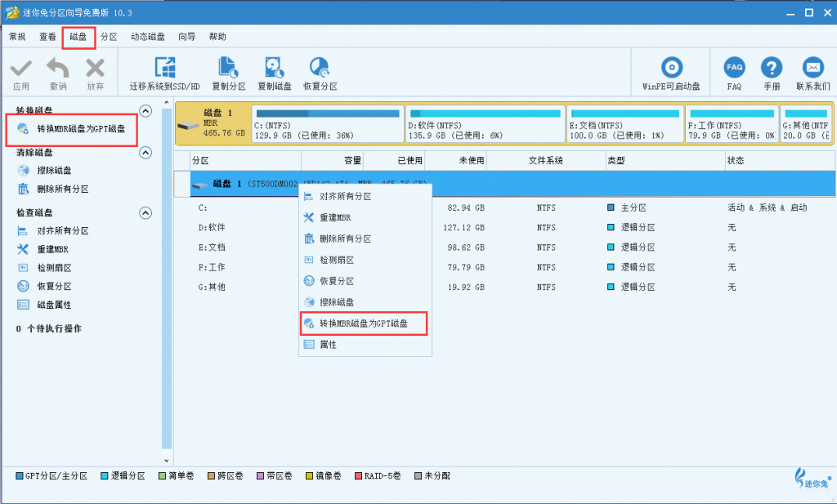The image size is (837, 504).
Task: Open the 向导 menu
Action: (187, 37)
